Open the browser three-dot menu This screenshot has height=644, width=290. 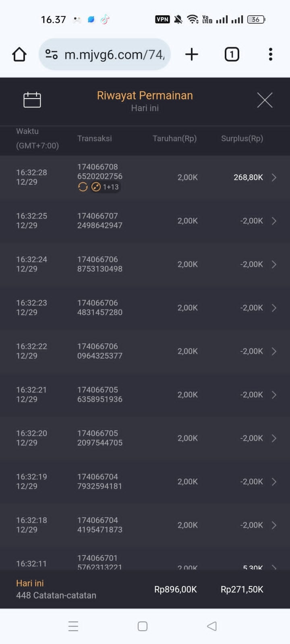coord(270,54)
